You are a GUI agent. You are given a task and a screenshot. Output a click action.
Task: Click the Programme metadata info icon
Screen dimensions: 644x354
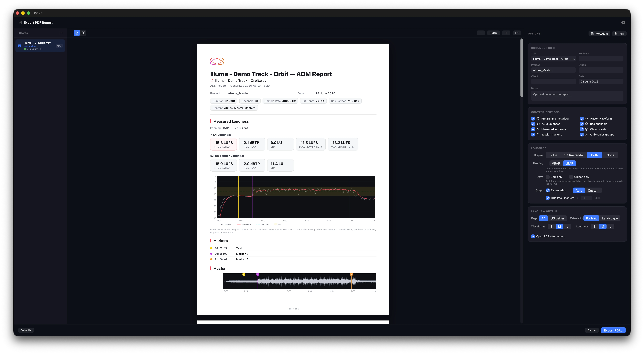[x=538, y=119]
